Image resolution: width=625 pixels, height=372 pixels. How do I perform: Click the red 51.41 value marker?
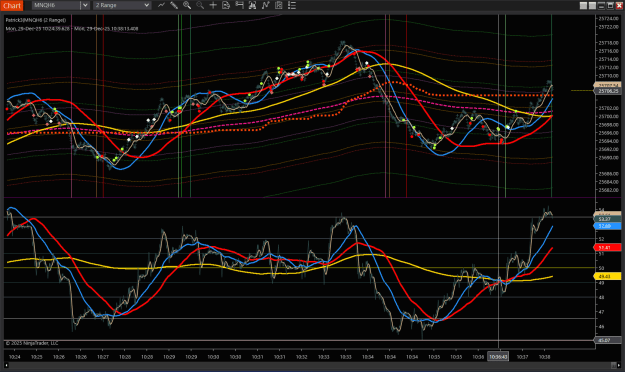click(607, 248)
